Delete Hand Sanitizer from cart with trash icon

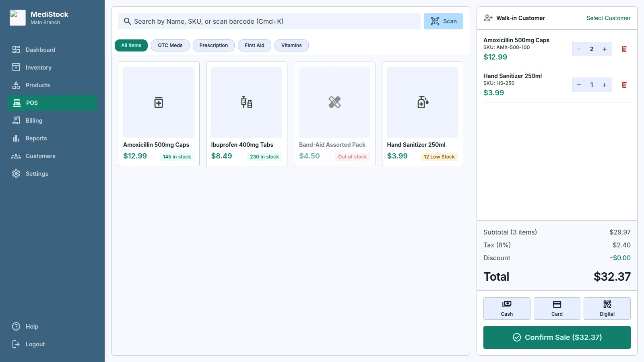click(624, 85)
